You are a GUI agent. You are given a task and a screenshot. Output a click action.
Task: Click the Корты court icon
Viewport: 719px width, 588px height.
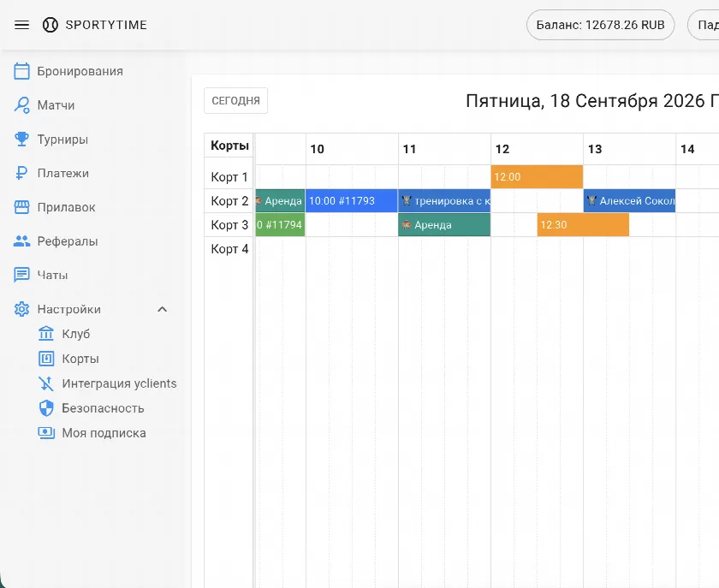coord(46,359)
